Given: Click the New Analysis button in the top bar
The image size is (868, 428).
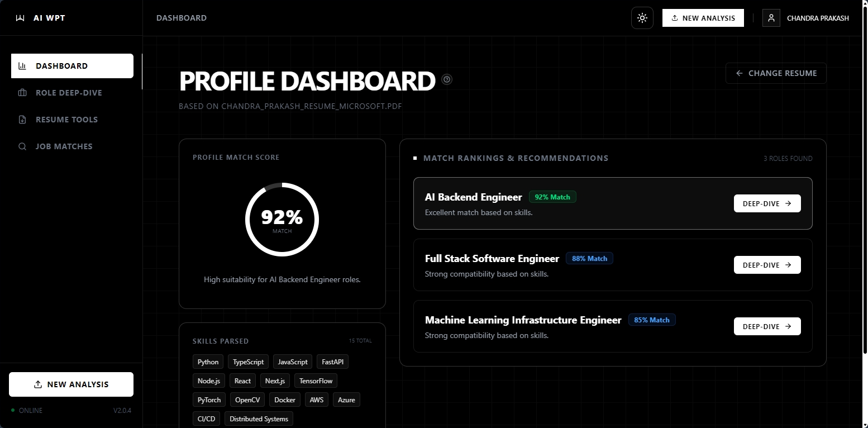Looking at the screenshot, I should [703, 18].
